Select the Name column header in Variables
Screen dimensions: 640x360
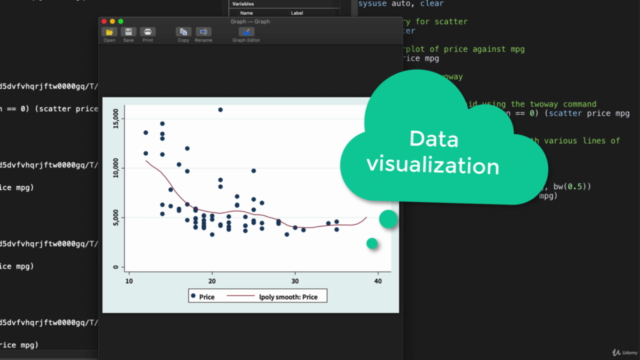click(246, 13)
